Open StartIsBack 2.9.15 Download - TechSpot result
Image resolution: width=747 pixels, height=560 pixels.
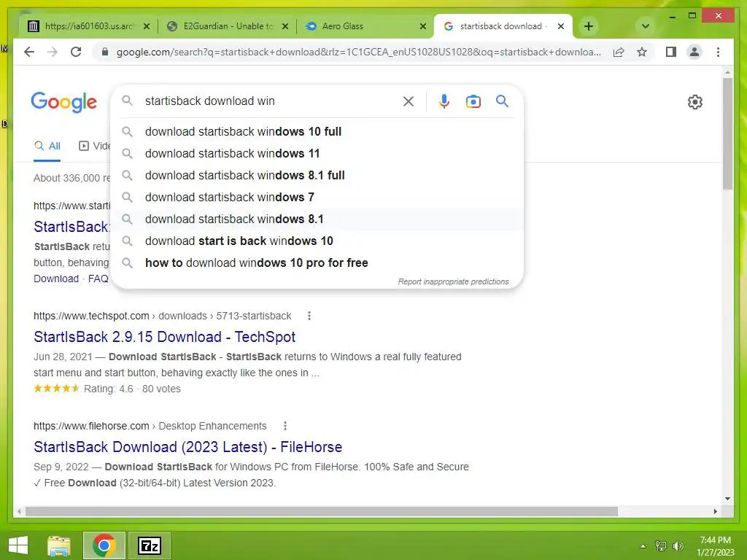point(164,337)
